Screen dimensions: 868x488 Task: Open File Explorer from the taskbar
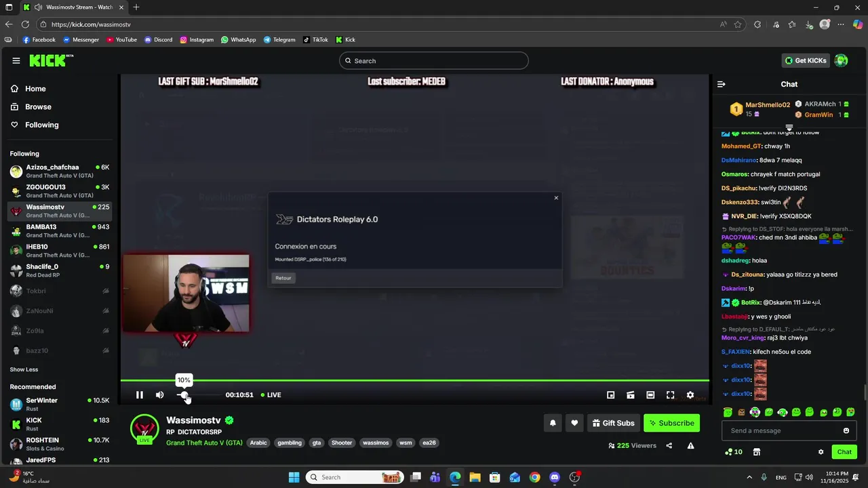point(475,477)
